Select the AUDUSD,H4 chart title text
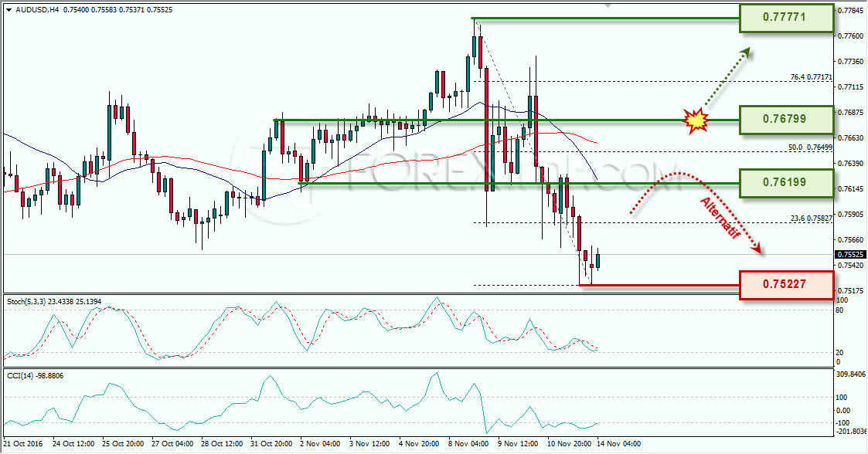868x454 pixels. tap(37, 9)
